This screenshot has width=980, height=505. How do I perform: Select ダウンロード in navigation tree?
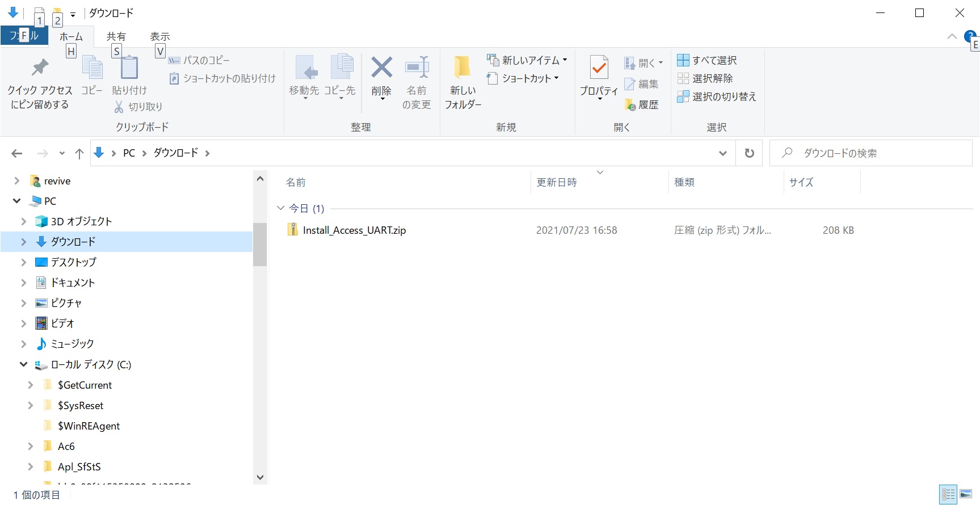click(73, 242)
